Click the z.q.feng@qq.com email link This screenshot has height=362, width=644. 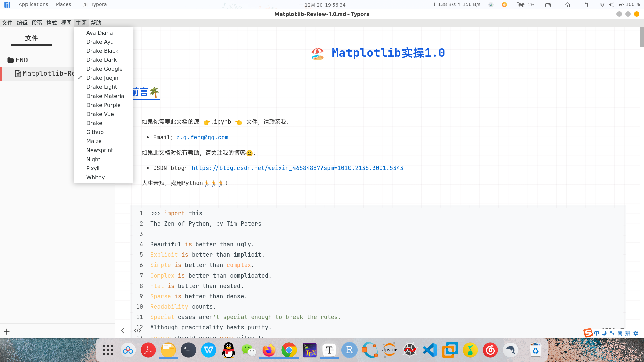(202, 137)
